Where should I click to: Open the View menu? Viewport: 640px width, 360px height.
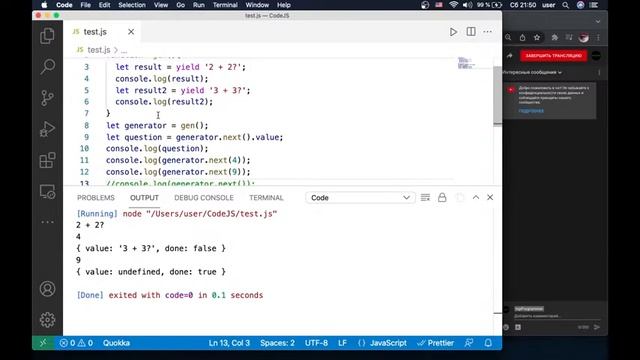coord(161,5)
